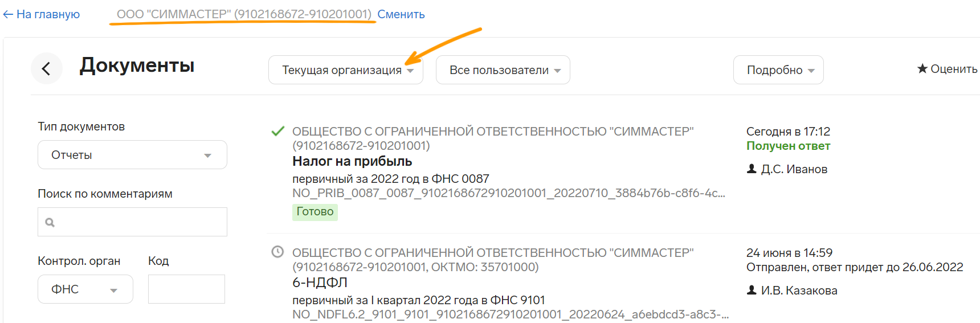Image resolution: width=980 pixels, height=323 pixels.
Task: Click Сменить to change organization
Action: coord(401,14)
